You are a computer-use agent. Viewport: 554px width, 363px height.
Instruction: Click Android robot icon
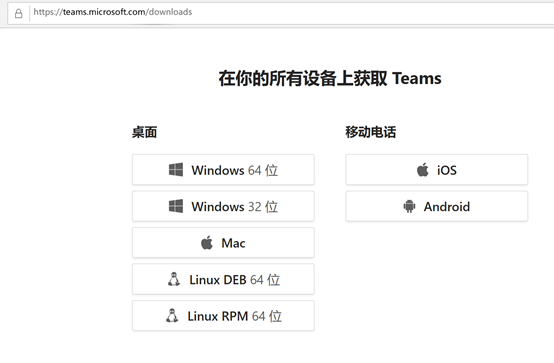click(409, 206)
